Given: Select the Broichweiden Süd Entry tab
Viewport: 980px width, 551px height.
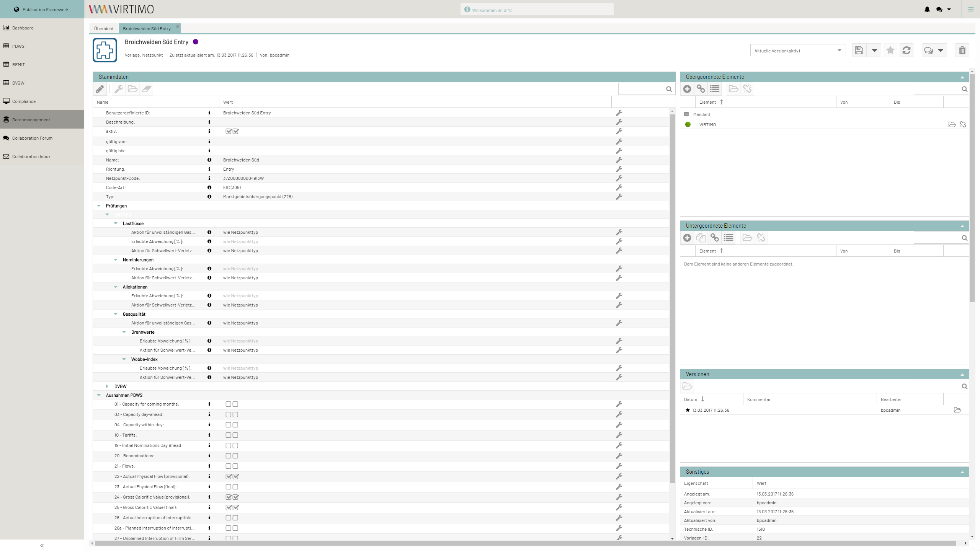Looking at the screenshot, I should click(x=147, y=29).
